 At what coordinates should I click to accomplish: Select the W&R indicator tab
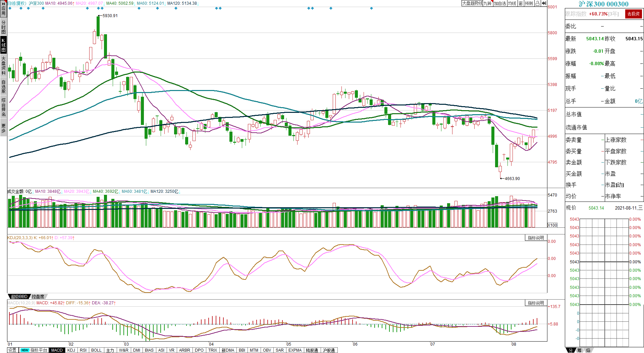tap(124, 350)
